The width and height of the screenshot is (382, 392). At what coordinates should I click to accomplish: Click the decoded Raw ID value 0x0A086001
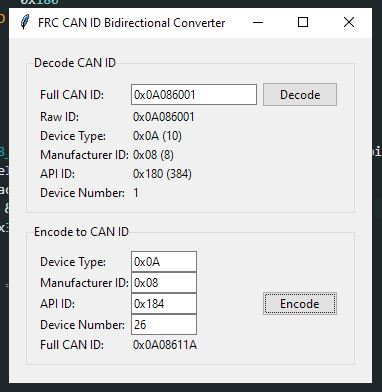[x=164, y=117]
